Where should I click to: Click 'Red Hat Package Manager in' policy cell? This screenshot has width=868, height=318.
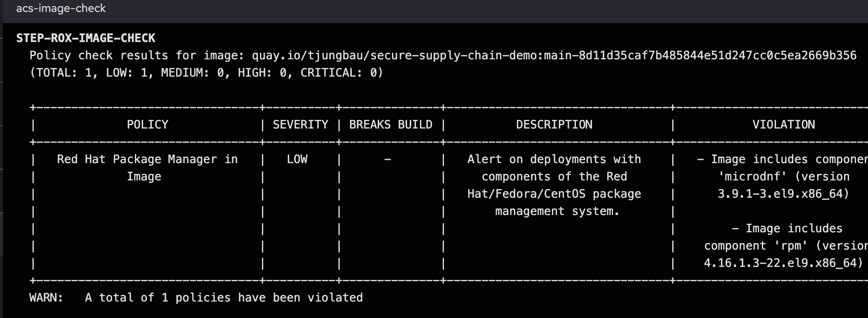coord(147,159)
